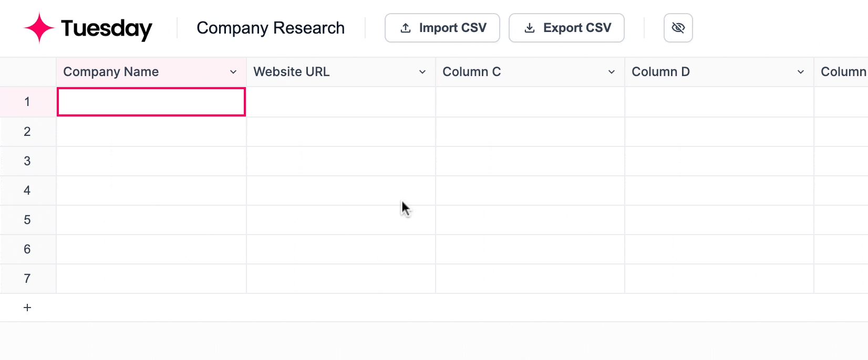Add a new row with plus icon
Screen dimensions: 868x360
point(27,308)
